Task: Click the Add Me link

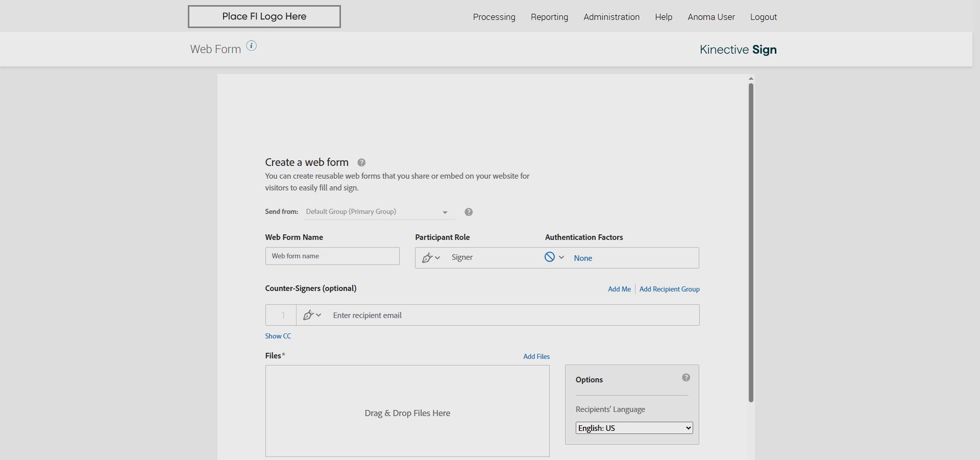Action: pos(619,289)
